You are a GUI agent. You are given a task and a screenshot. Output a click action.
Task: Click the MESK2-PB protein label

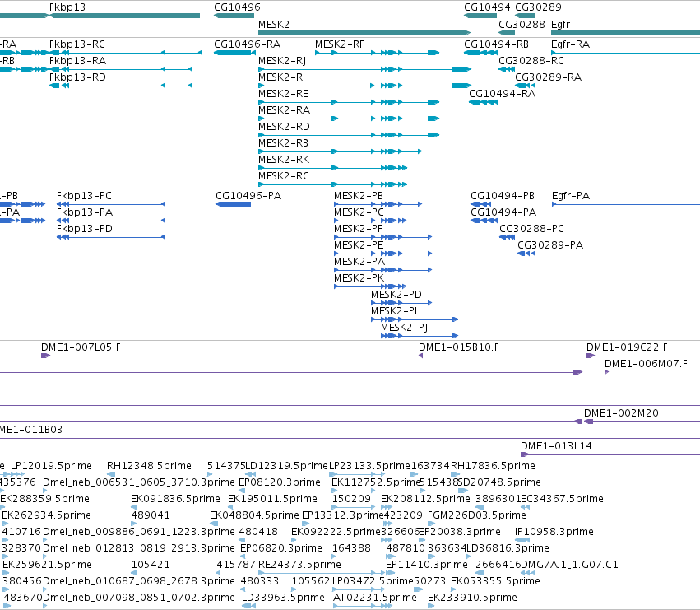[x=359, y=196]
